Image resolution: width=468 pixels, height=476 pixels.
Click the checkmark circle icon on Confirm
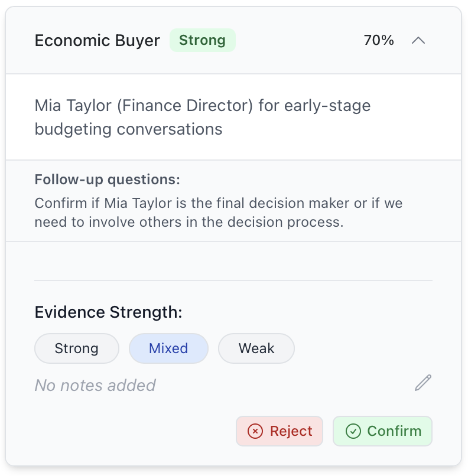(x=353, y=432)
